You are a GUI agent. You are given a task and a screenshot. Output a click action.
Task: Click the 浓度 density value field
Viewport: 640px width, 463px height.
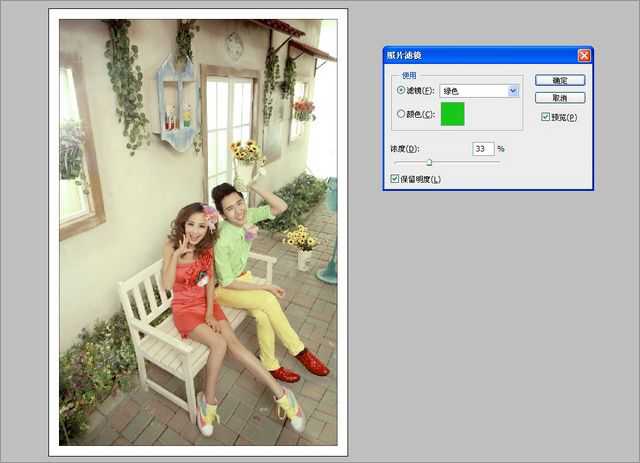pos(483,148)
